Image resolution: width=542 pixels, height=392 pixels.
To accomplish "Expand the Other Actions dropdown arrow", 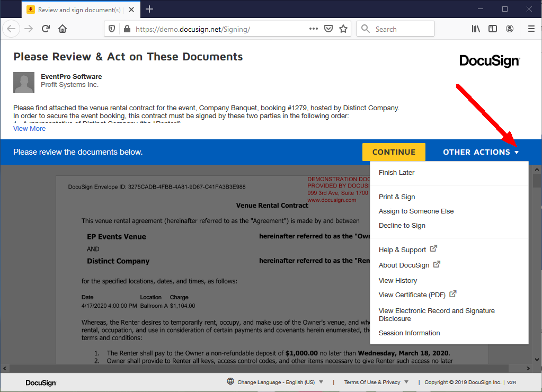I will pos(517,153).
